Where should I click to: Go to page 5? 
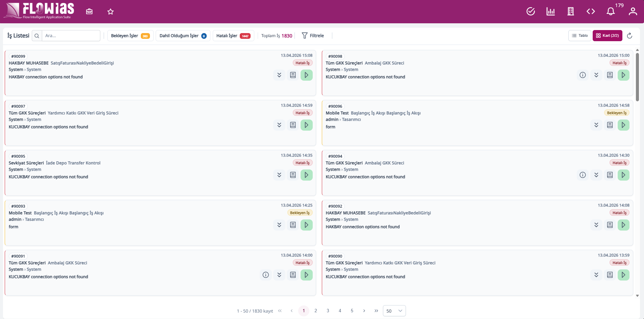click(352, 311)
